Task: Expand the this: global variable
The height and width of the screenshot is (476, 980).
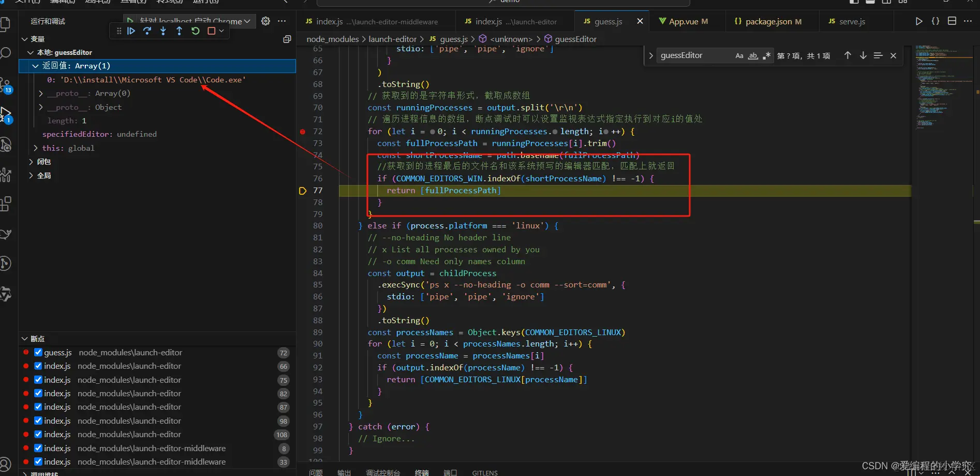Action: [36, 148]
